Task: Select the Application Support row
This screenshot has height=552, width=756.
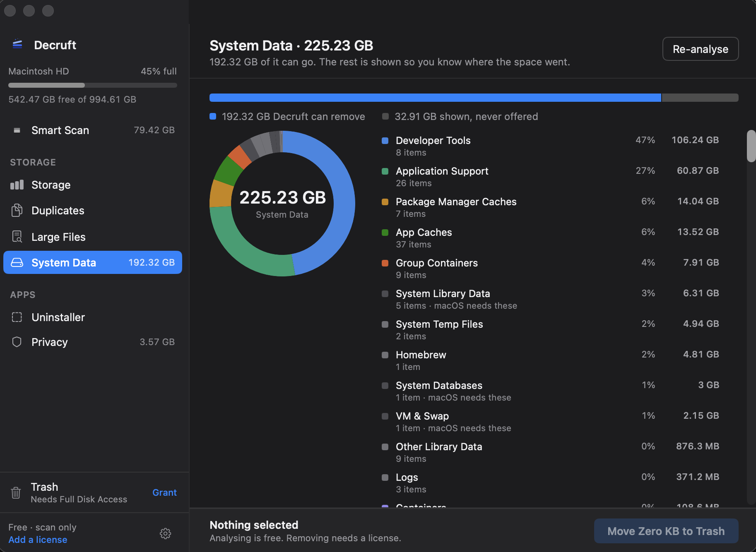Action: pyautogui.click(x=550, y=177)
